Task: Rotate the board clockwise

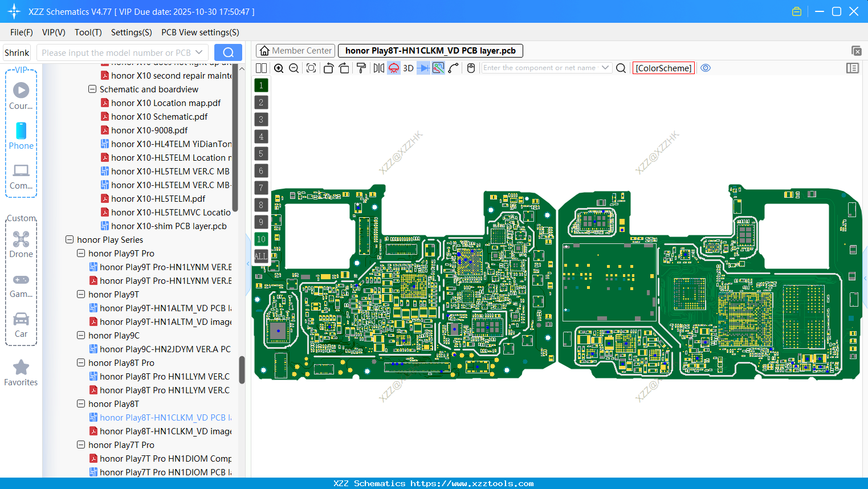Action: click(x=344, y=68)
